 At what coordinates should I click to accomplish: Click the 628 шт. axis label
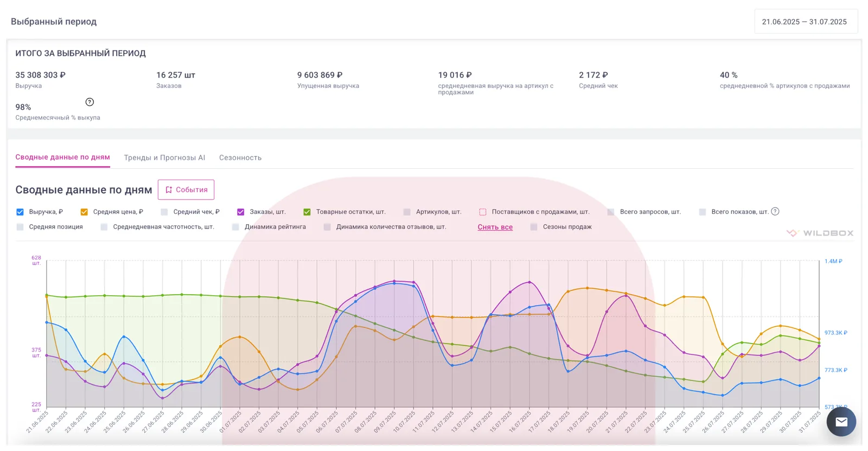(36, 260)
